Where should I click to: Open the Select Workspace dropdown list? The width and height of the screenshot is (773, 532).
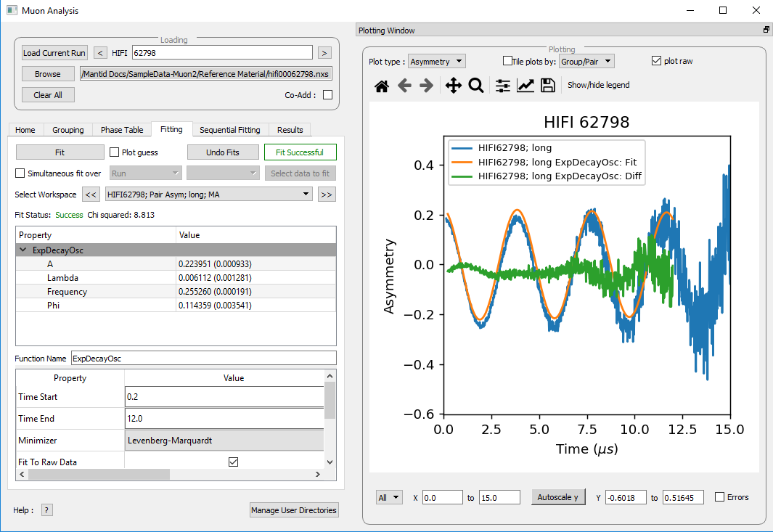[208, 195]
